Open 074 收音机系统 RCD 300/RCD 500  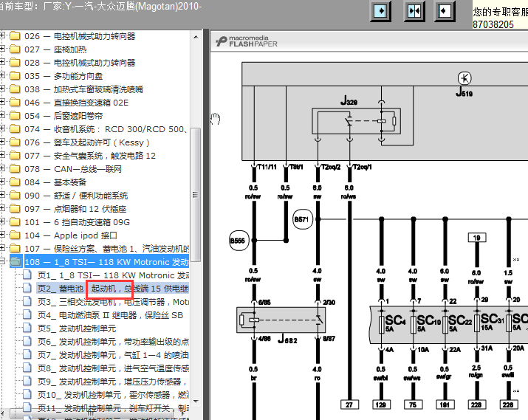(106, 129)
